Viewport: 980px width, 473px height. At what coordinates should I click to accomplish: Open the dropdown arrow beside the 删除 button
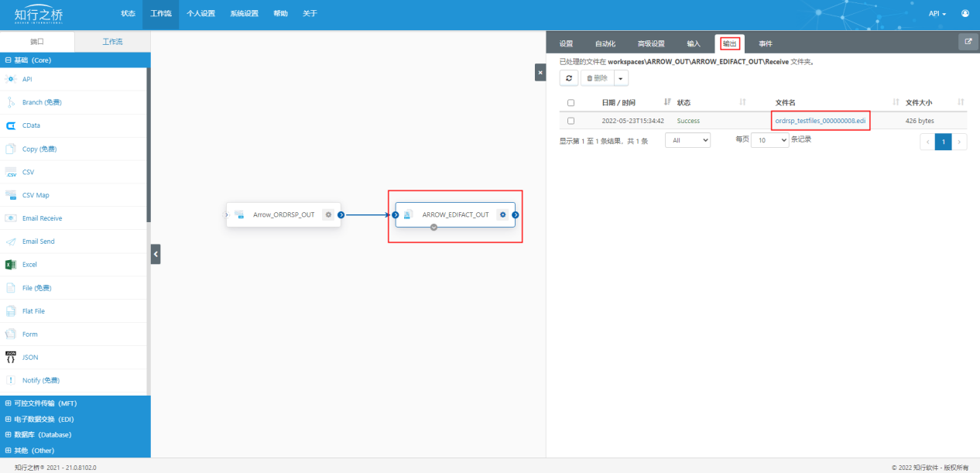click(x=622, y=78)
